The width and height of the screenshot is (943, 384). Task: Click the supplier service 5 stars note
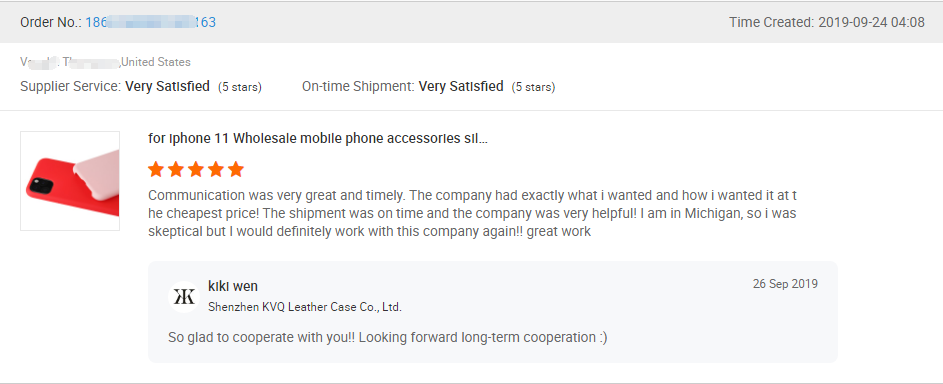pos(239,87)
